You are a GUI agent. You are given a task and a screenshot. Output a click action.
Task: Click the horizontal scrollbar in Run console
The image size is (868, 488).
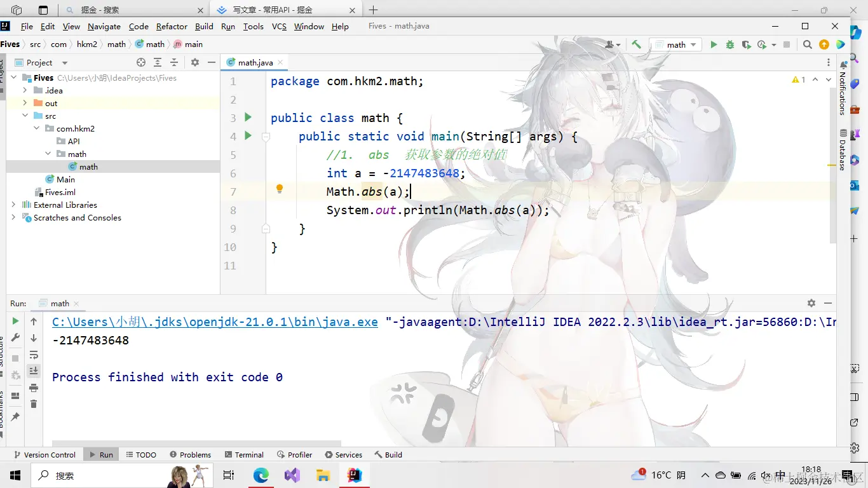(x=197, y=442)
